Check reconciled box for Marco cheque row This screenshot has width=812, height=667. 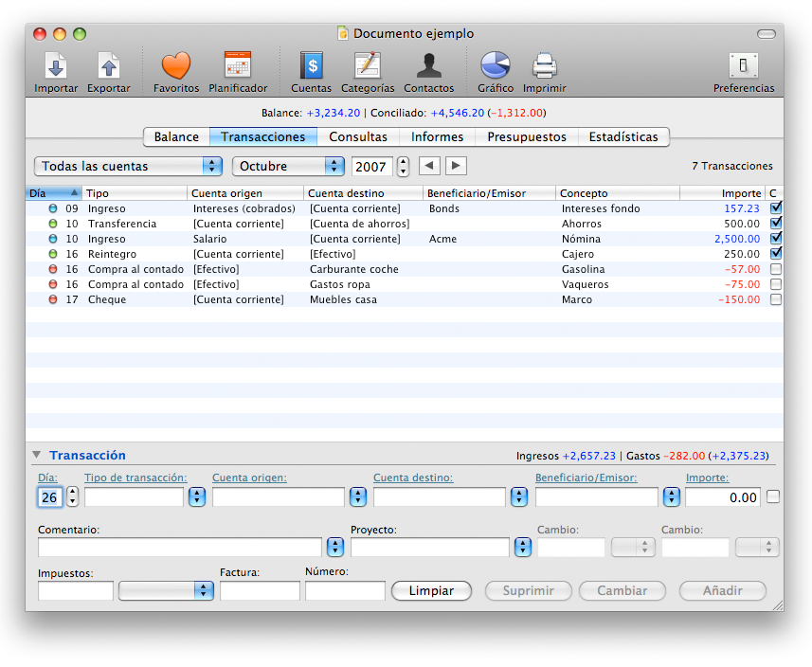pos(776,299)
